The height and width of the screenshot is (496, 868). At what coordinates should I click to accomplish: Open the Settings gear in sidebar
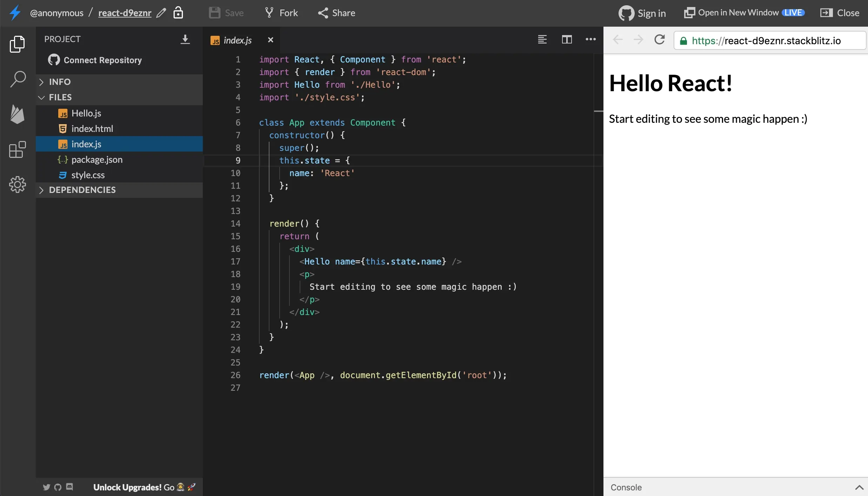coord(17,185)
